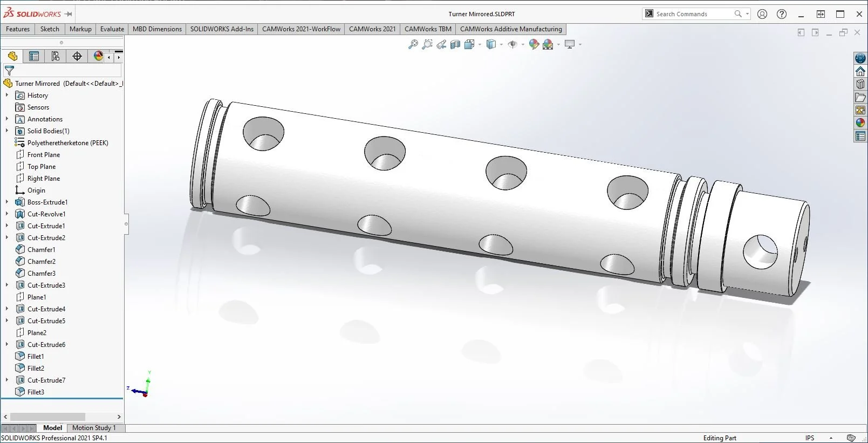Click the Edit Appearance icon
This screenshot has width=868, height=443.
(x=534, y=44)
